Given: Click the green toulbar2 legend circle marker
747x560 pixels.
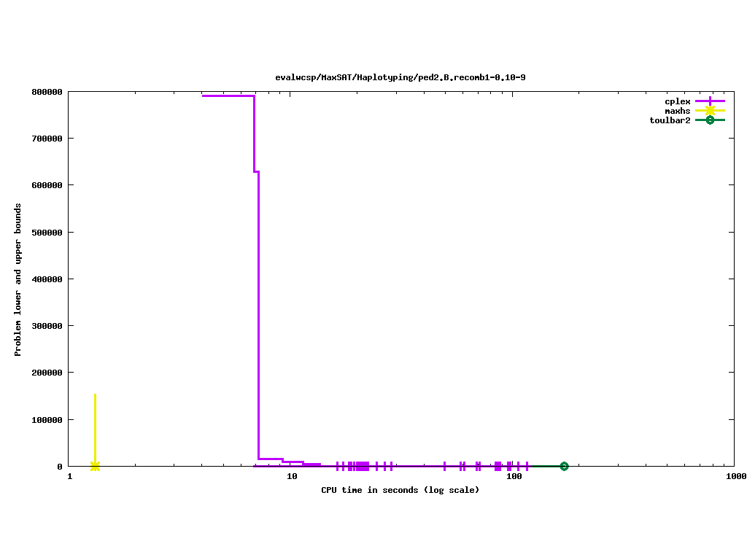Looking at the screenshot, I should point(710,120).
